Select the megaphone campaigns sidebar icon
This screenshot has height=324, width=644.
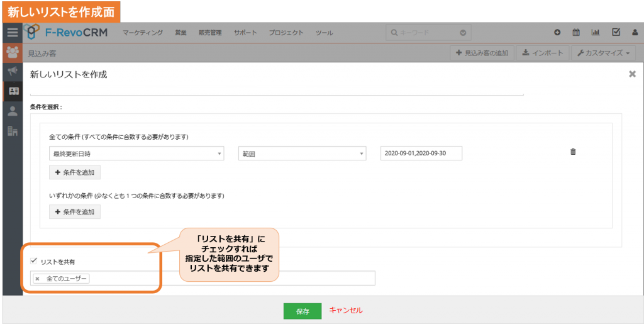(13, 72)
